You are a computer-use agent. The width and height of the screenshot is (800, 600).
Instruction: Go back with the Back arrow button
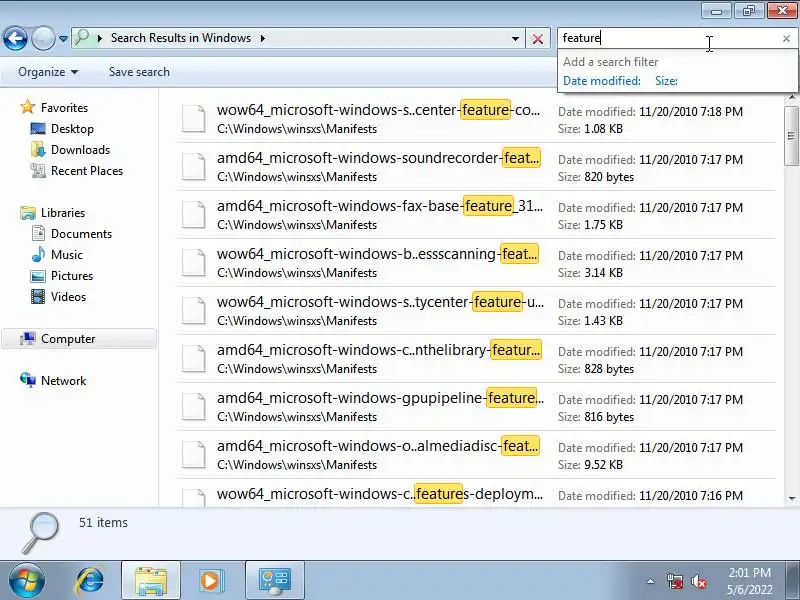coord(15,38)
